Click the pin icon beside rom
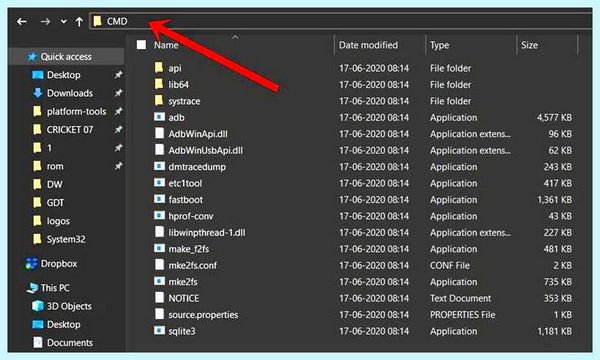Image resolution: width=600 pixels, height=360 pixels. click(119, 166)
